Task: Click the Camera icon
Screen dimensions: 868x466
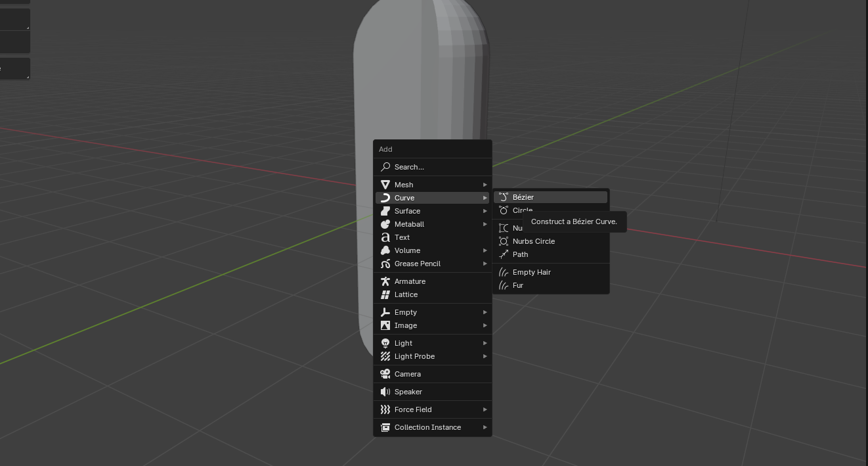Action: coord(385,374)
